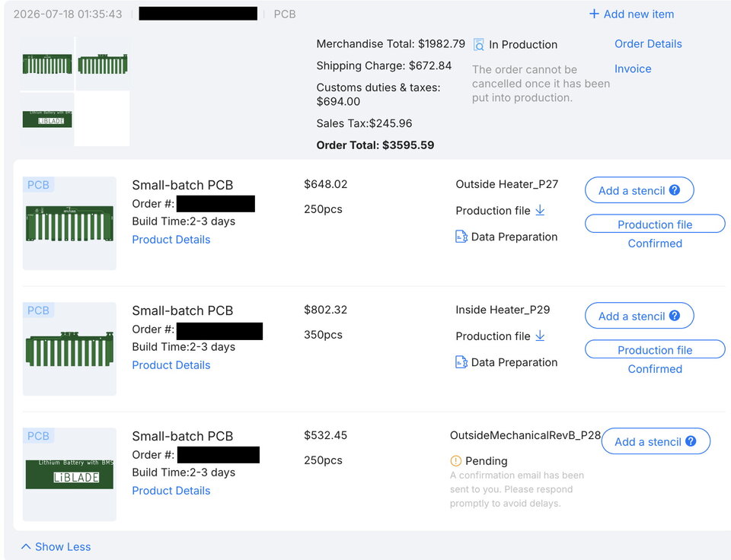Click the Pending warning icon
The image size is (731, 560).
coord(455,461)
